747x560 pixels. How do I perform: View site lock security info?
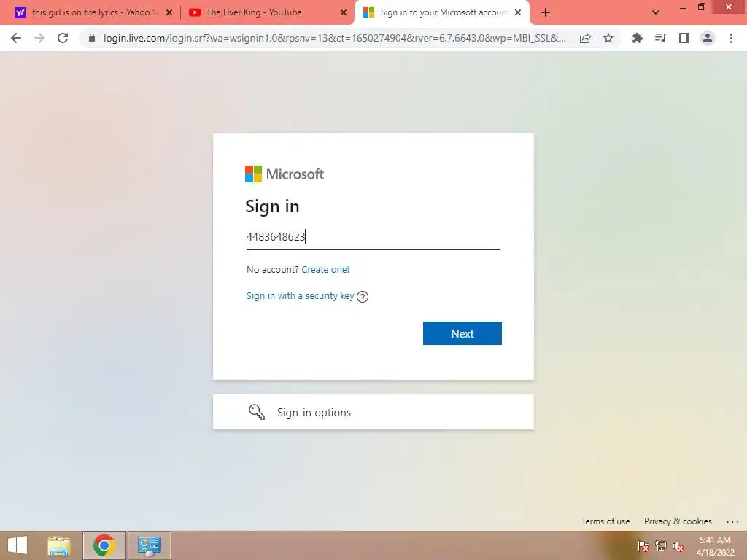click(x=92, y=38)
